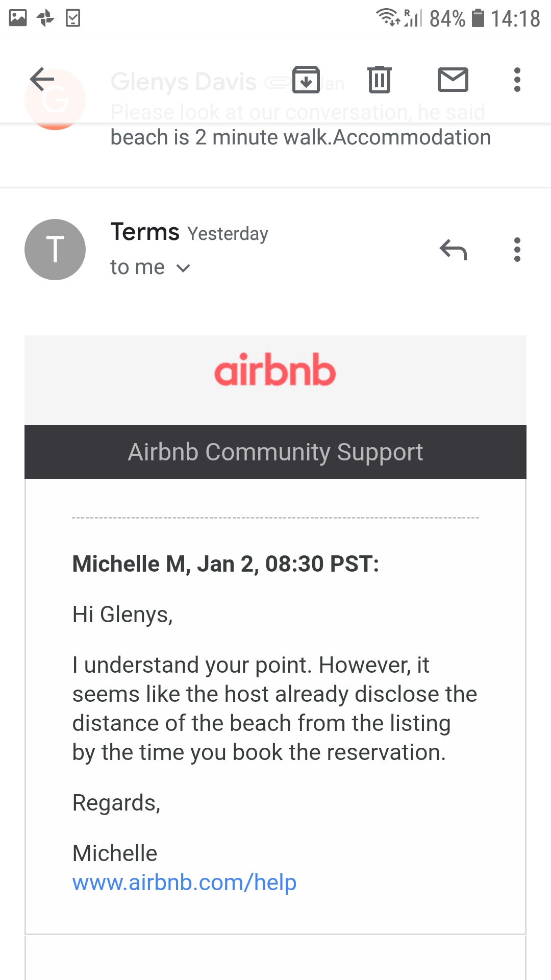Tap the "to me" recipient text
The width and height of the screenshot is (551, 980).
(137, 267)
